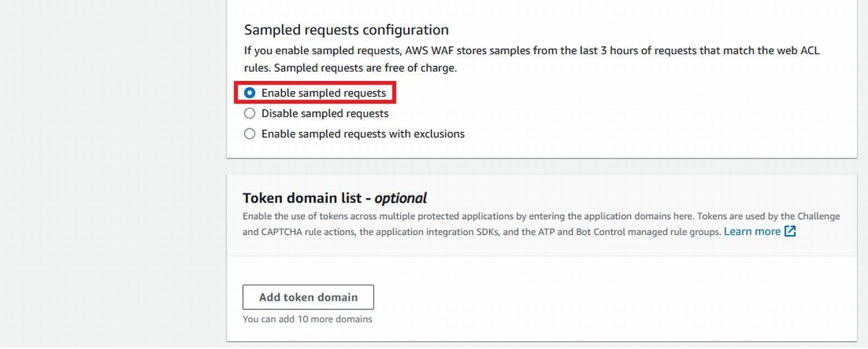The image size is (868, 349).
Task: Click the 'Enable sampled requests with exclusions' label text
Action: 363,134
